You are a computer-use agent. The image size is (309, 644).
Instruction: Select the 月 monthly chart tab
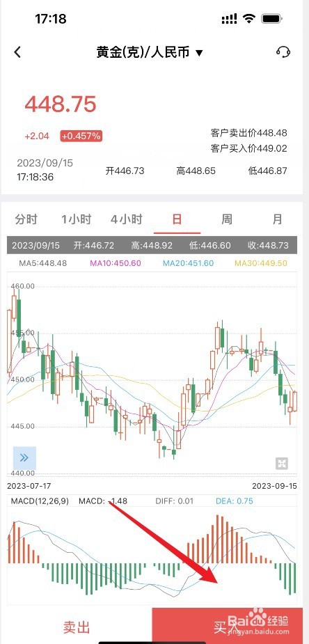pyautogui.click(x=278, y=219)
